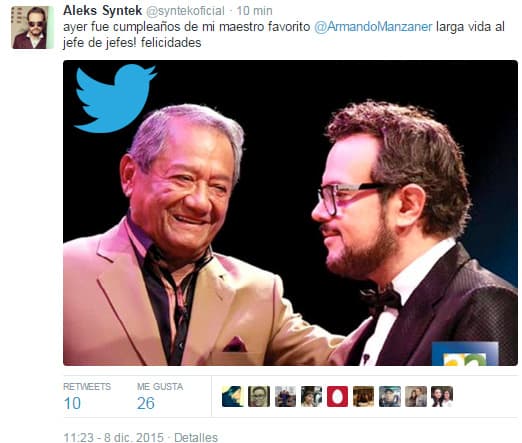Open the @syntekoficial handle link
The image size is (522, 443).
(186, 11)
